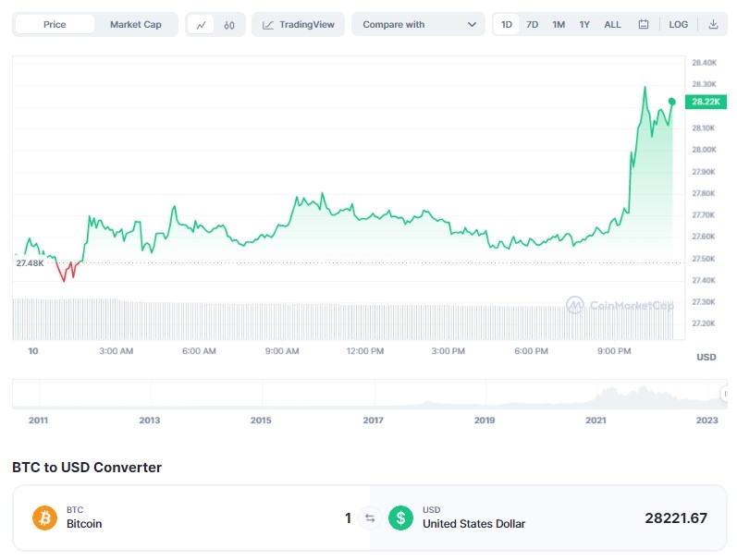Open the calendar date range picker
This screenshot has height=560, width=737.
644,24
